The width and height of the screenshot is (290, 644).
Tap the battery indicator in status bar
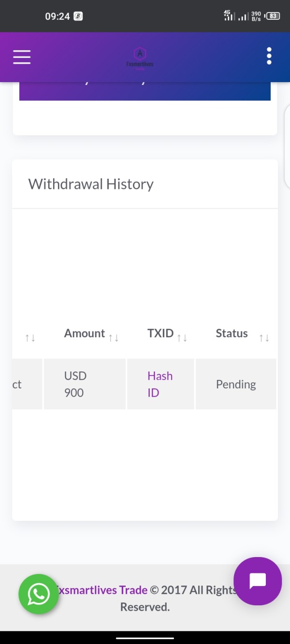pos(273,16)
